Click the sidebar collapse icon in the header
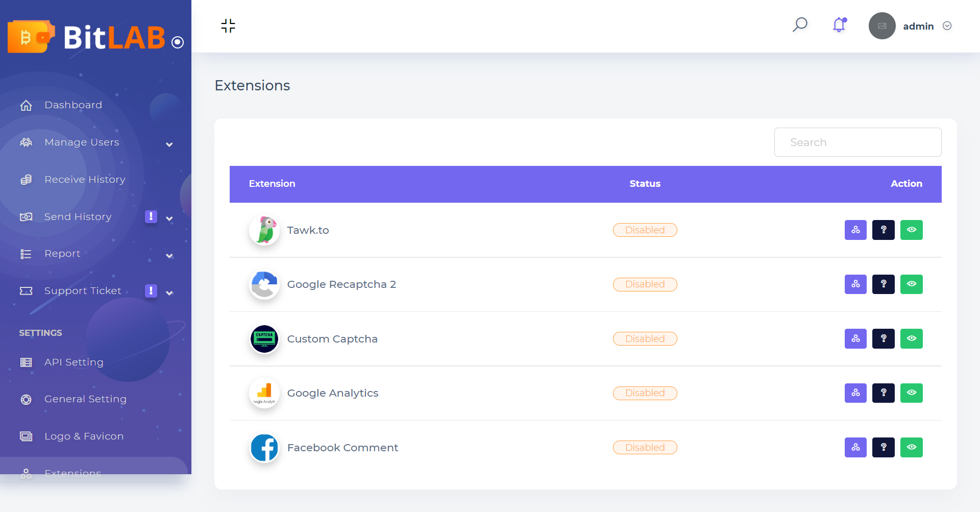Image resolution: width=980 pixels, height=512 pixels. (x=228, y=26)
